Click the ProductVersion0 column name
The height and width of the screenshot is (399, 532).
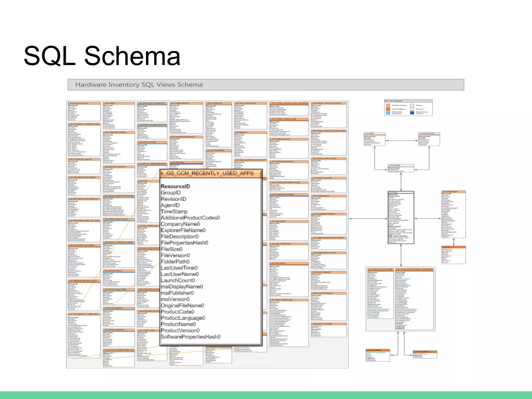pos(180,330)
